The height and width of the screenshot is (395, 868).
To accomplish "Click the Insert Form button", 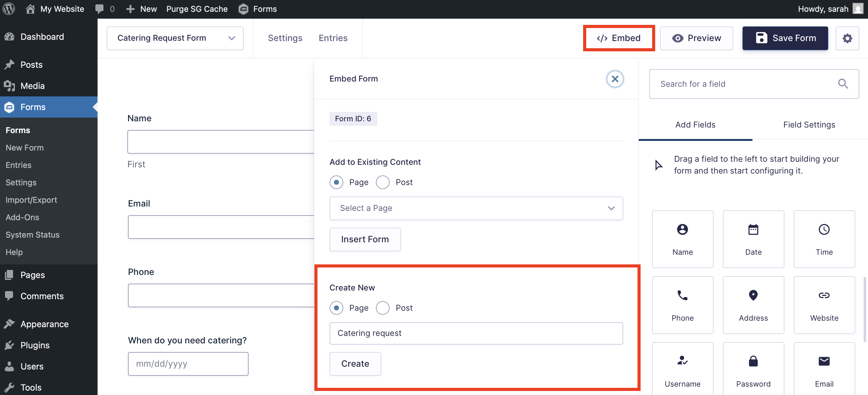I will click(x=365, y=239).
